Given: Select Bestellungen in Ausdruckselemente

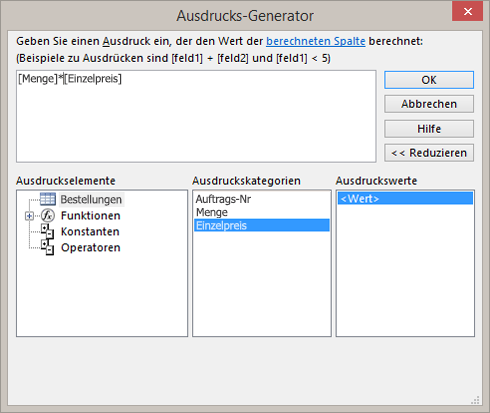Looking at the screenshot, I should point(91,199).
